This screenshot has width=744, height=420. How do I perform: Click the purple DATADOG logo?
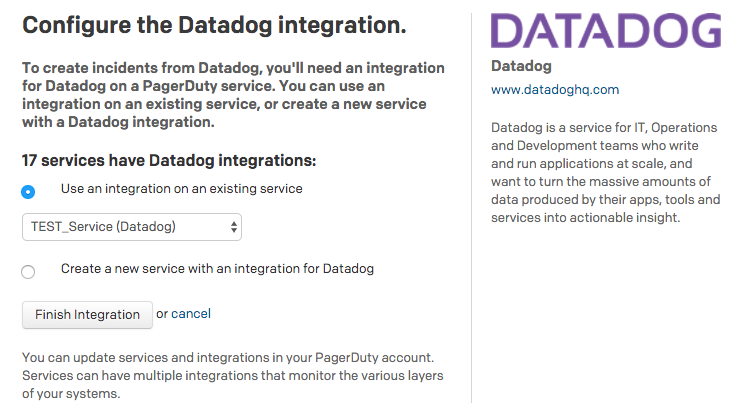tap(606, 30)
